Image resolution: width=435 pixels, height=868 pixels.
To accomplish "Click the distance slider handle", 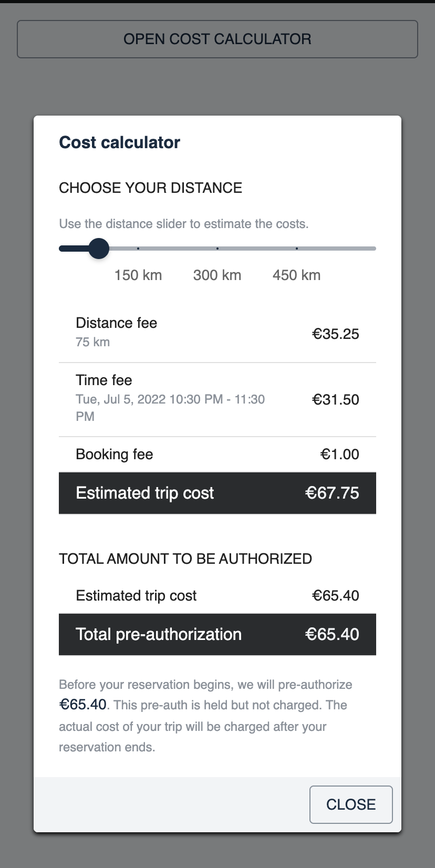I will coord(98,249).
